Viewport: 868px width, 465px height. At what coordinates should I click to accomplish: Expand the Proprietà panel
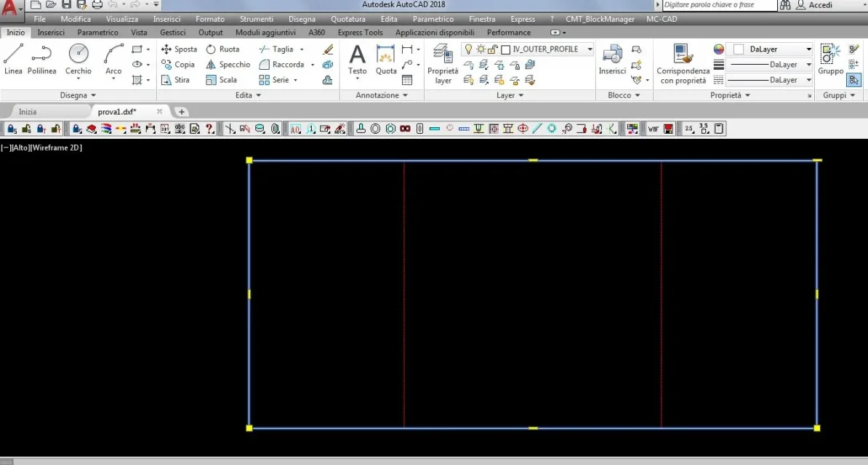click(730, 95)
